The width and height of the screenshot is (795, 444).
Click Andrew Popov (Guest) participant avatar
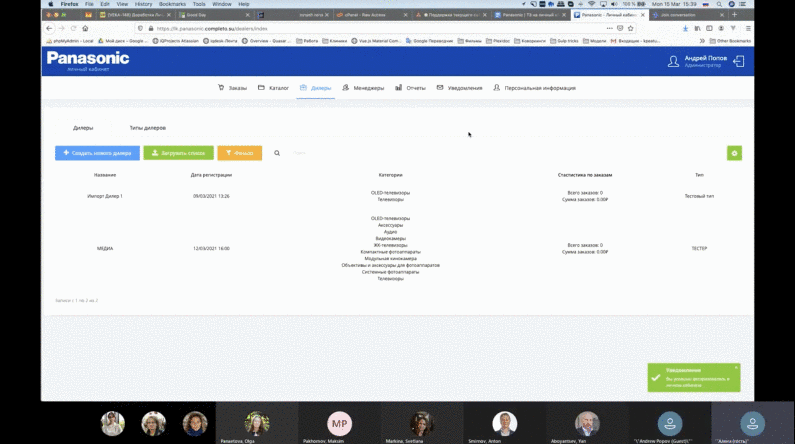670,424
